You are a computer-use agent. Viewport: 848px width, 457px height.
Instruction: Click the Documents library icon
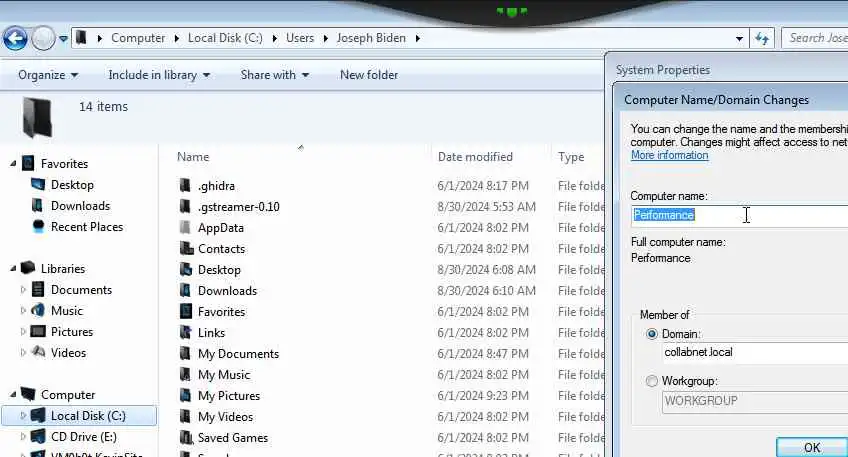pyautogui.click(x=38, y=289)
